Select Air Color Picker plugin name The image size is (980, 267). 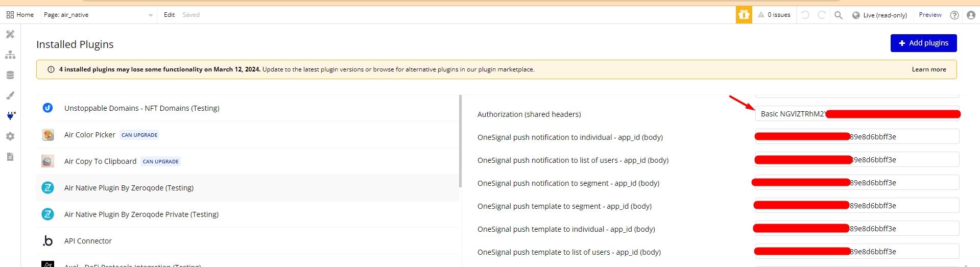click(x=90, y=135)
